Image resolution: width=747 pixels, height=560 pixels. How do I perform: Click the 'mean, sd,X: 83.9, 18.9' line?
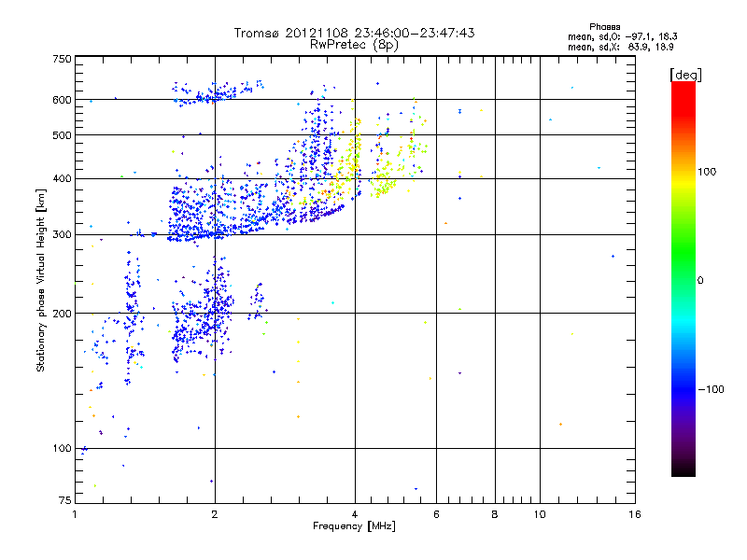pyautogui.click(x=620, y=47)
